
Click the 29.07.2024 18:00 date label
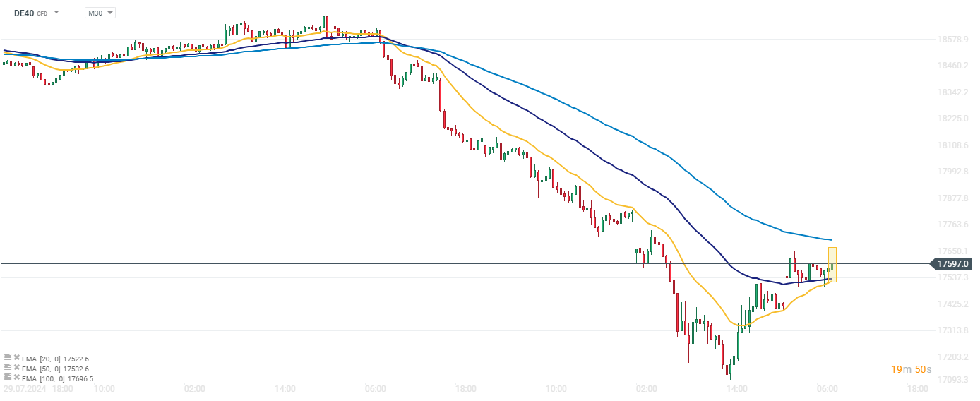(37, 388)
